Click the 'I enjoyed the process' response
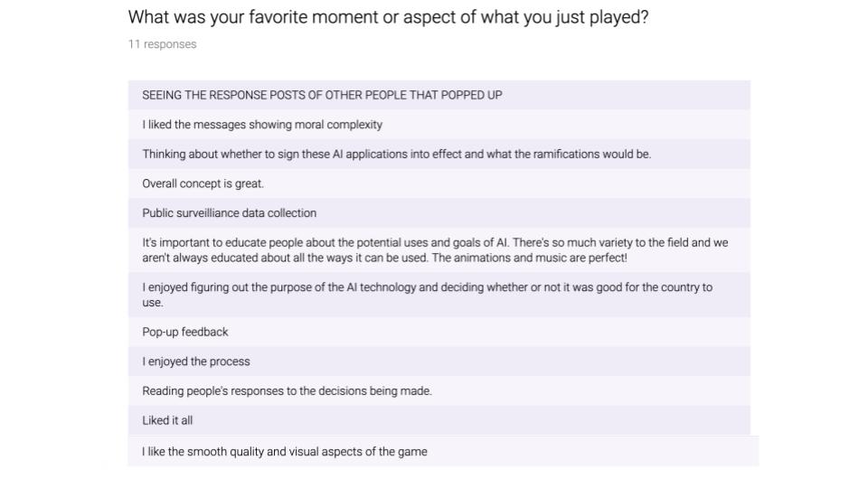The height and width of the screenshot is (488, 868). tap(439, 361)
